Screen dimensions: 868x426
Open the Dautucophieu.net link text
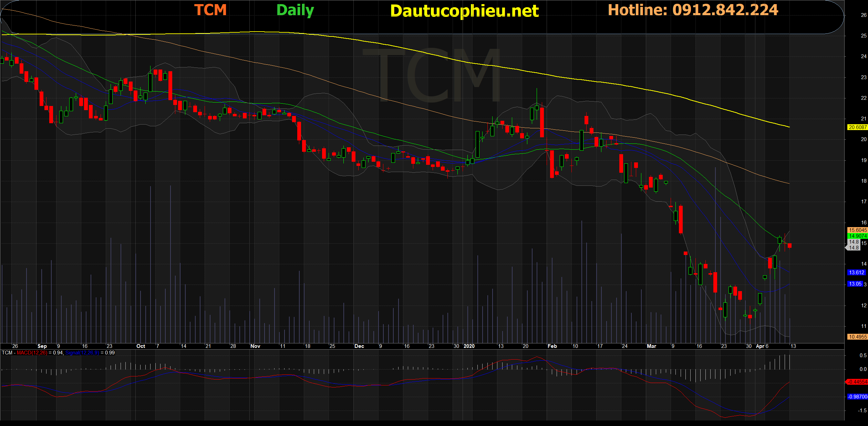click(x=464, y=11)
